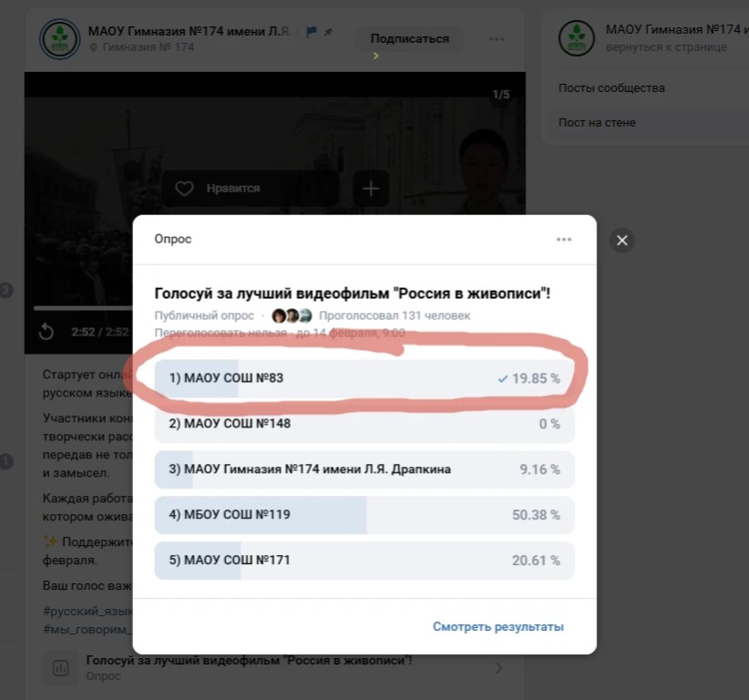This screenshot has height=700, width=749.
Task: Replay the video with the replay icon
Action: [x=46, y=332]
